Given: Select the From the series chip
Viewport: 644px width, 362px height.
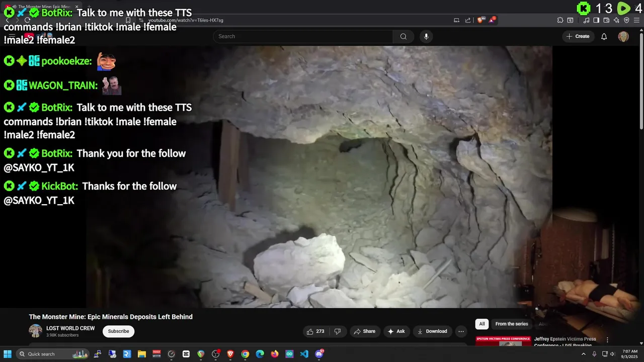Looking at the screenshot, I should pos(512,324).
